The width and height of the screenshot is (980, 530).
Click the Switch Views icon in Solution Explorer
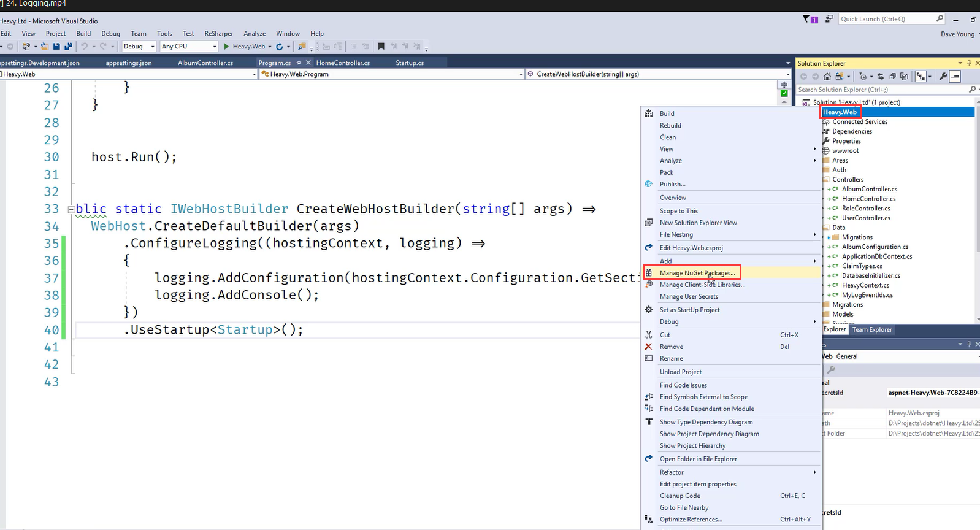[840, 77]
